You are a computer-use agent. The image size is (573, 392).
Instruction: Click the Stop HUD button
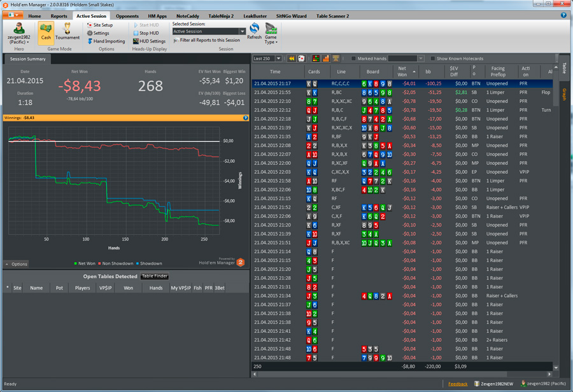coord(146,33)
